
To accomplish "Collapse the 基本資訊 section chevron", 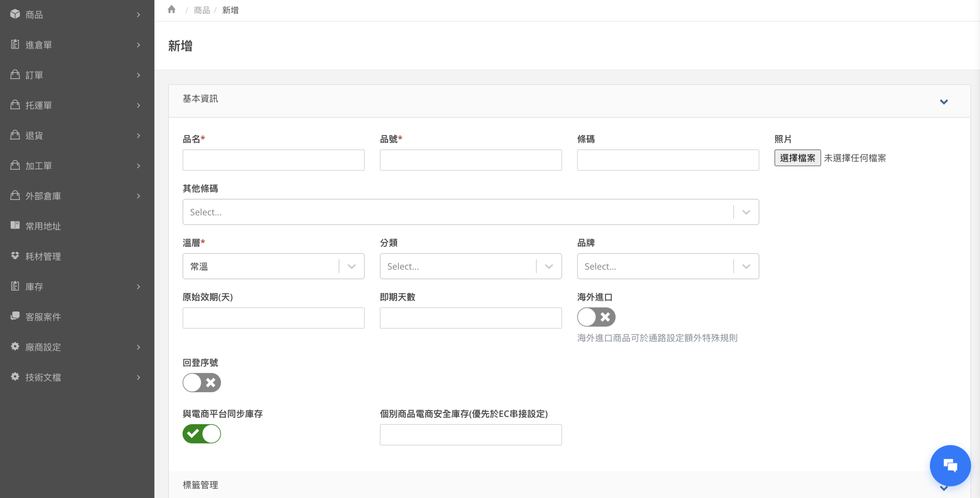I will (x=944, y=102).
